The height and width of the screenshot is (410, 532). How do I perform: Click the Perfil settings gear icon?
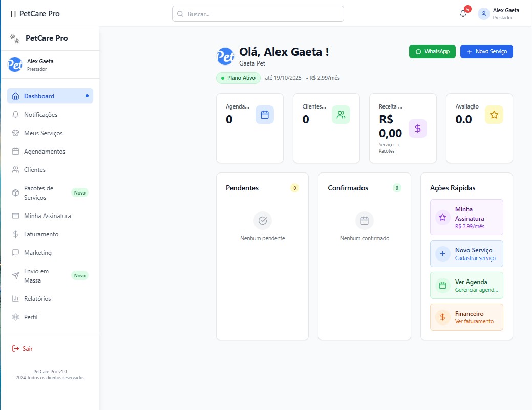(15, 317)
